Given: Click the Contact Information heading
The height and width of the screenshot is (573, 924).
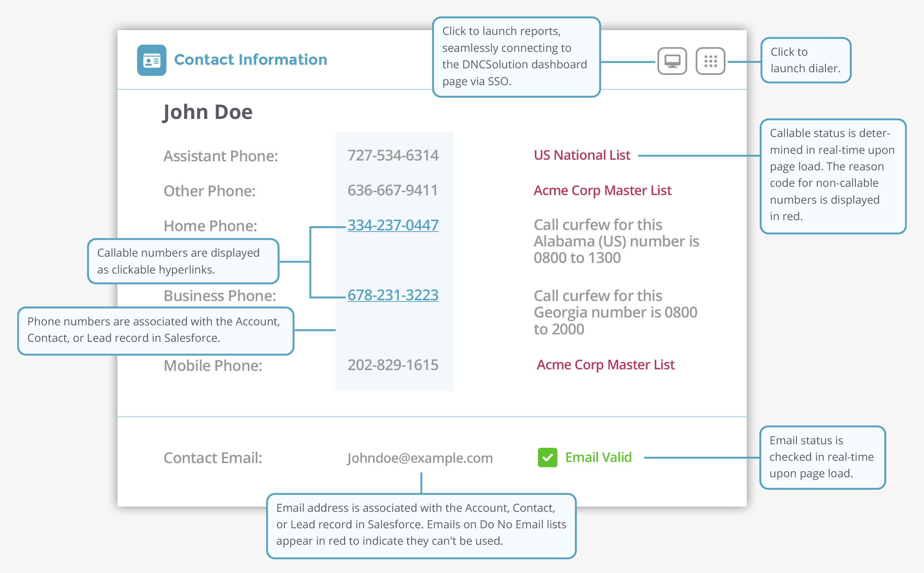Looking at the screenshot, I should [x=251, y=60].
